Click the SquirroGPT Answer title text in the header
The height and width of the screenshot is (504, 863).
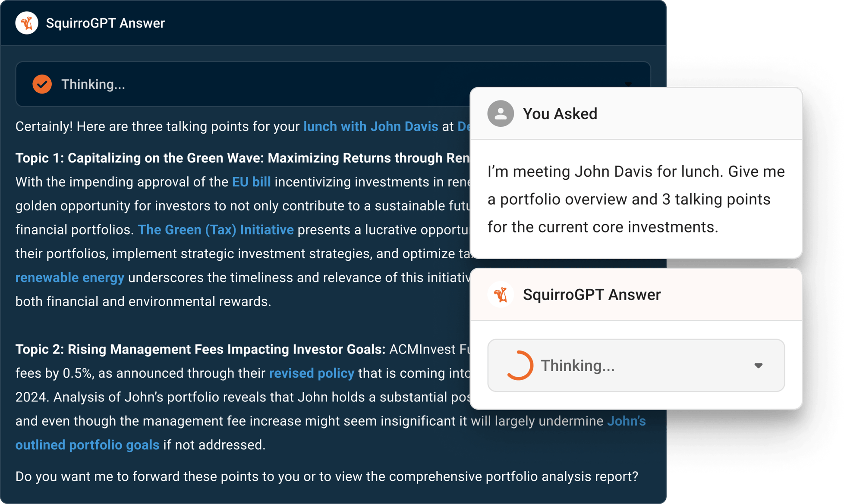click(105, 23)
